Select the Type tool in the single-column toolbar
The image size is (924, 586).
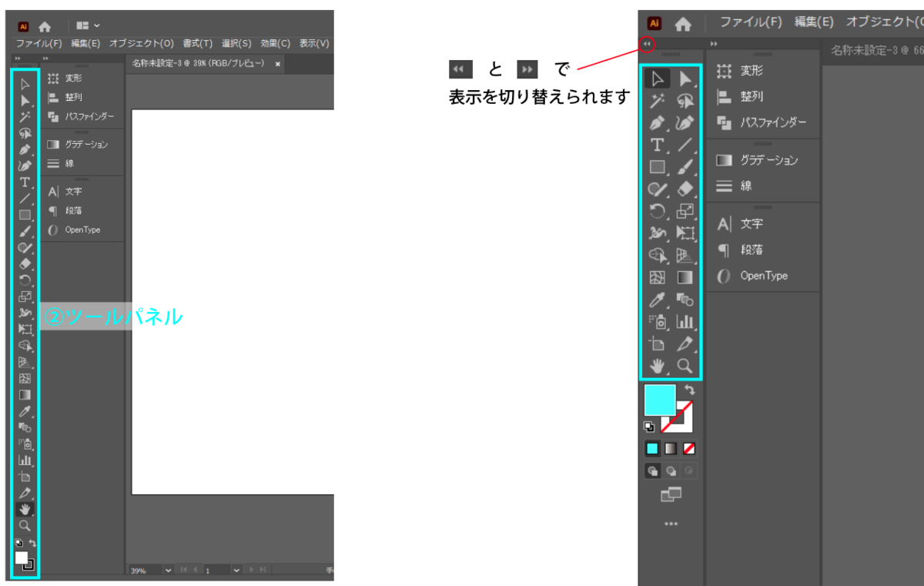point(25,182)
